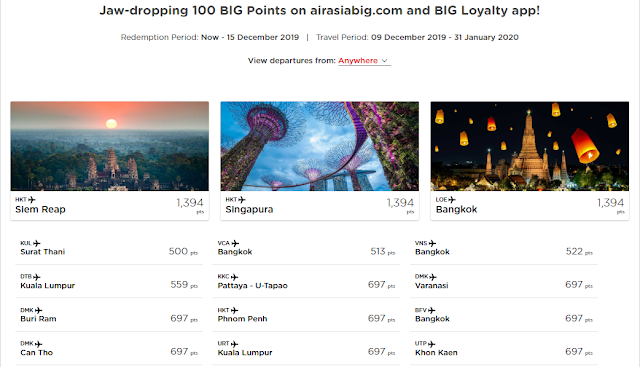
Task: Click the chevron next to Anywhere
Action: click(384, 60)
